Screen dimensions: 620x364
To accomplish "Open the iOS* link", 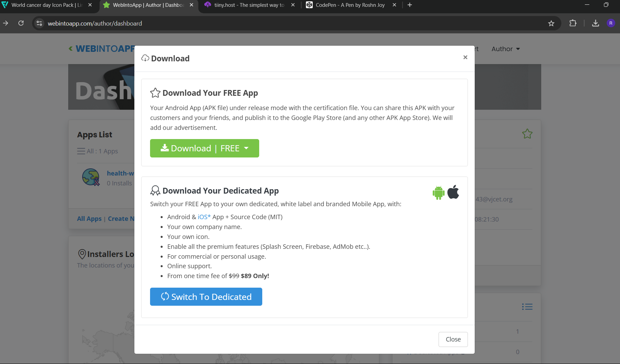I will click(x=204, y=217).
